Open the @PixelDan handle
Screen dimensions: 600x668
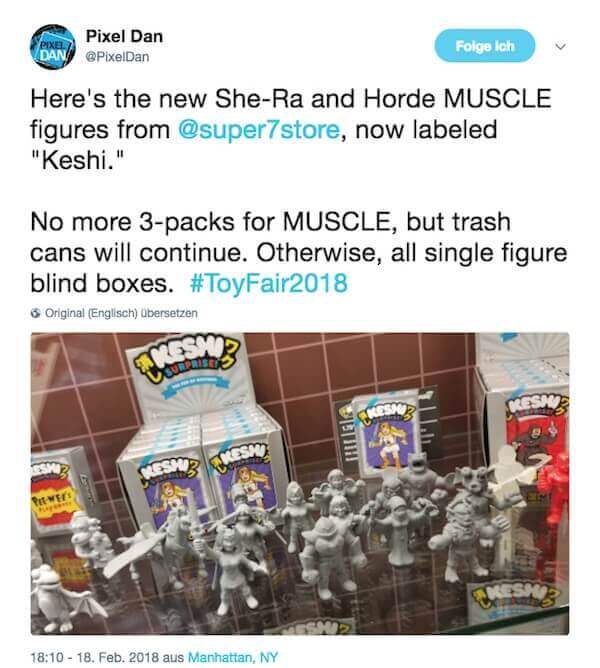[117, 57]
